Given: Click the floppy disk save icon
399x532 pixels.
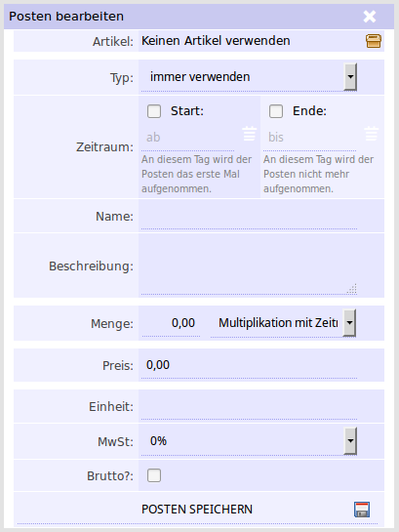Looking at the screenshot, I should click(362, 510).
